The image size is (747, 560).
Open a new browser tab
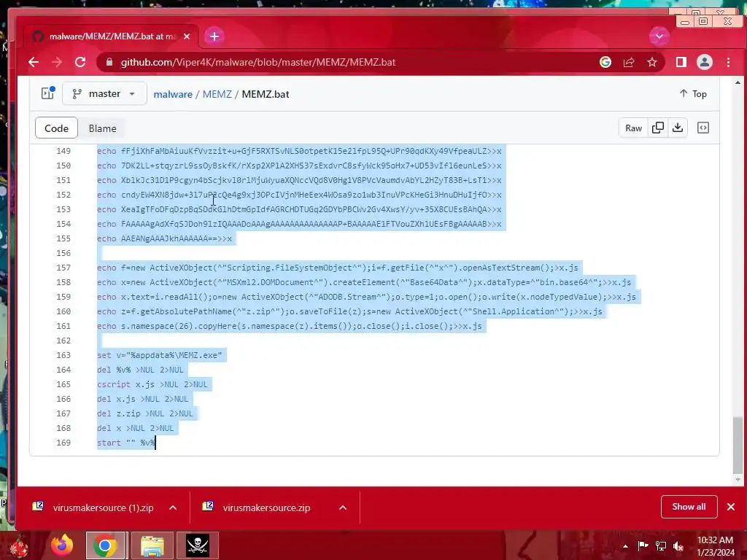214,36
